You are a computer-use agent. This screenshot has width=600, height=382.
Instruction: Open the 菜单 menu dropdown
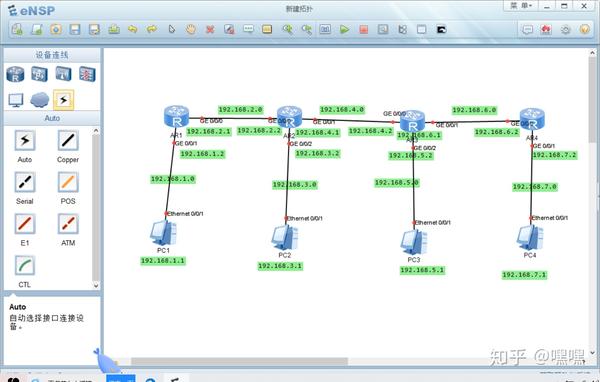click(x=521, y=6)
